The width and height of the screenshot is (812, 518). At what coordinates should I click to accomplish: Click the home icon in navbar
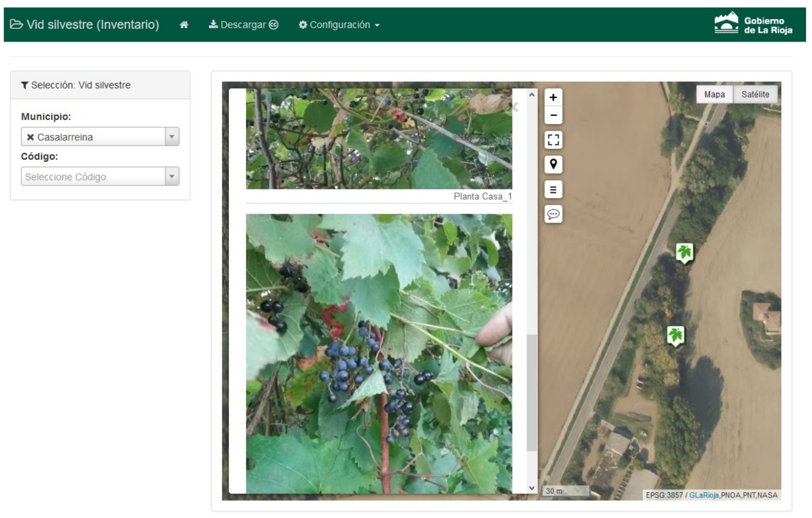click(x=184, y=25)
